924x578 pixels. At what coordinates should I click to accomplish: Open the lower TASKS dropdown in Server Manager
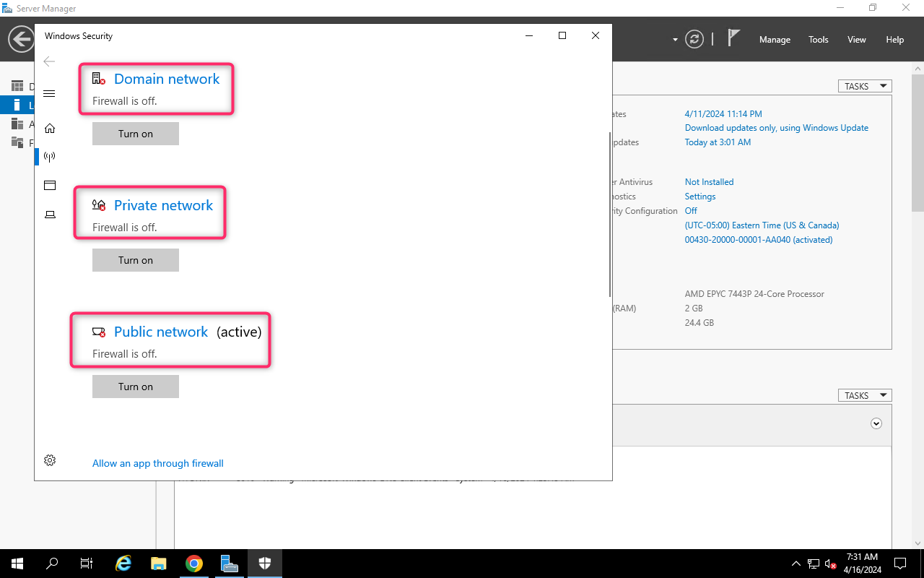tap(864, 394)
